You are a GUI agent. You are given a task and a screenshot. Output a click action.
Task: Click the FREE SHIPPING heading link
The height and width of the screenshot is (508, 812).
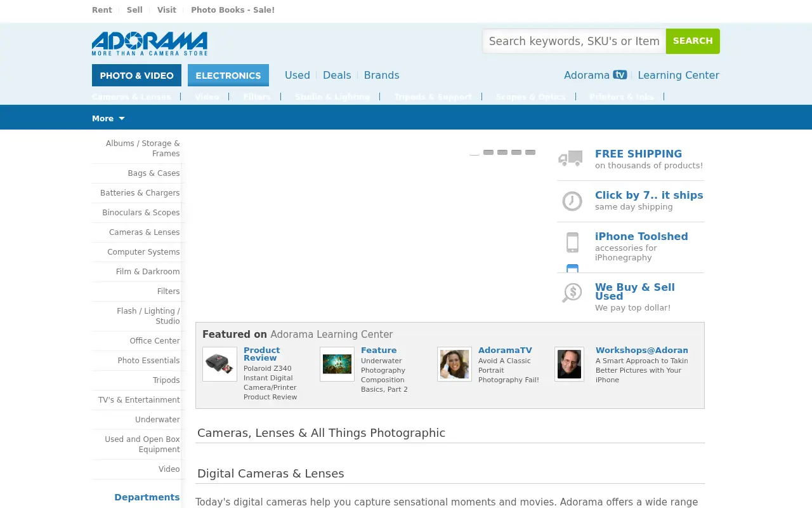(x=639, y=154)
